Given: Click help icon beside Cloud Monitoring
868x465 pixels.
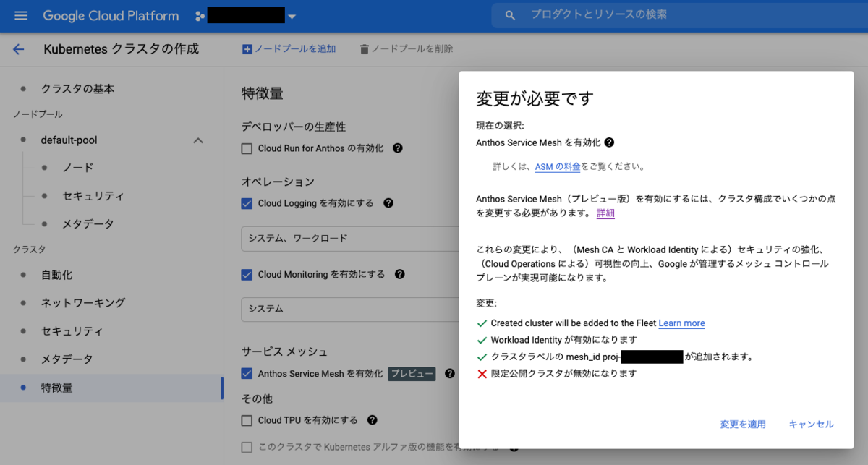Looking at the screenshot, I should (x=399, y=274).
